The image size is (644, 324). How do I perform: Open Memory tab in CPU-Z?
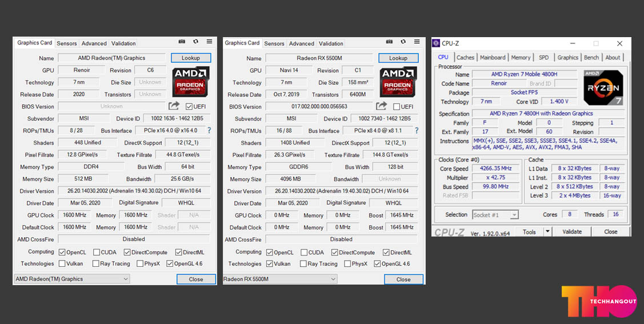[x=521, y=58]
